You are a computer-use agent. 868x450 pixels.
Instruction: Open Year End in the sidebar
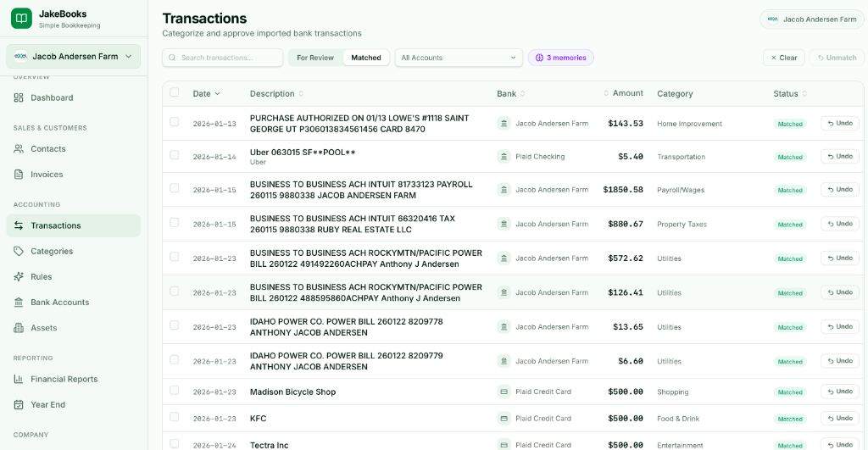(73, 404)
